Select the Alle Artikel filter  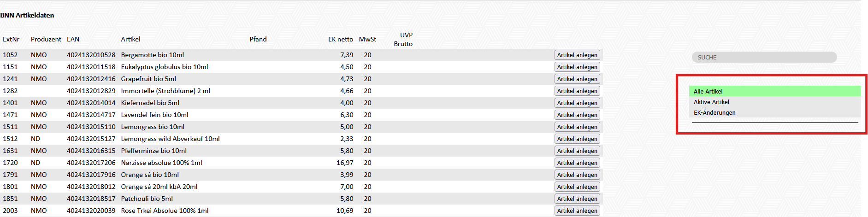coord(708,91)
